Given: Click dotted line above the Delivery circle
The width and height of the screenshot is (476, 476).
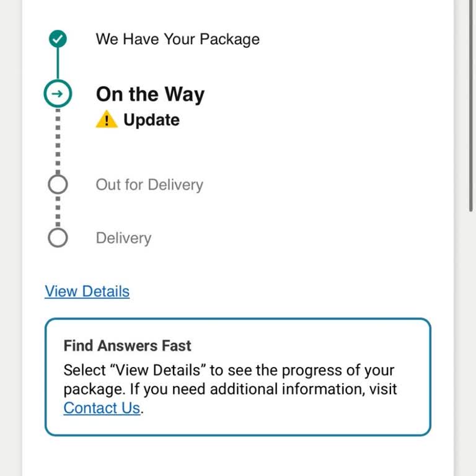Looking at the screenshot, I should click(x=58, y=211).
